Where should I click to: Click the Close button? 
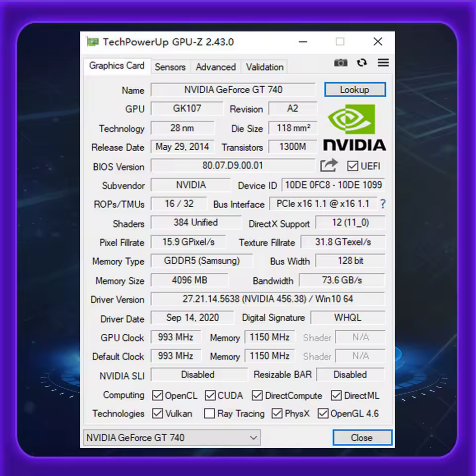362,437
